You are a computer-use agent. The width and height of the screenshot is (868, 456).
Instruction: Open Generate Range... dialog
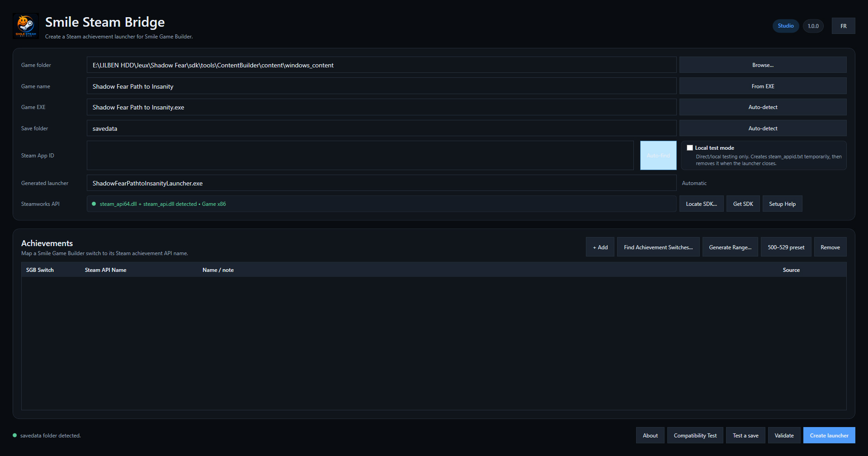tap(730, 247)
